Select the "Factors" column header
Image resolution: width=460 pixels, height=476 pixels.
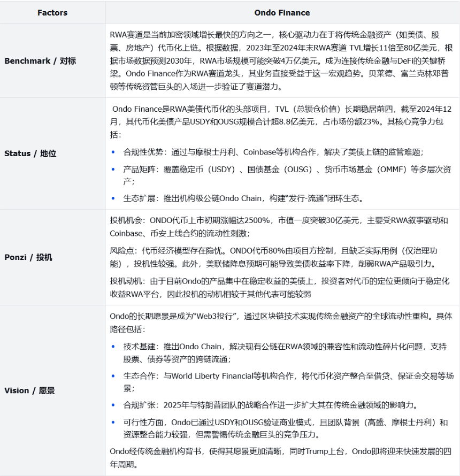tap(52, 13)
